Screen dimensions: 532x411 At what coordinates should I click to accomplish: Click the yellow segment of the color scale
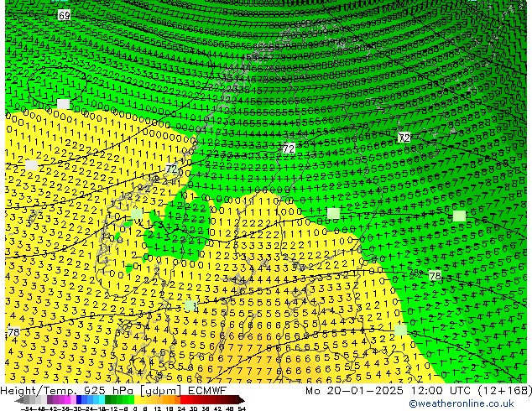pyautogui.click(x=137, y=400)
